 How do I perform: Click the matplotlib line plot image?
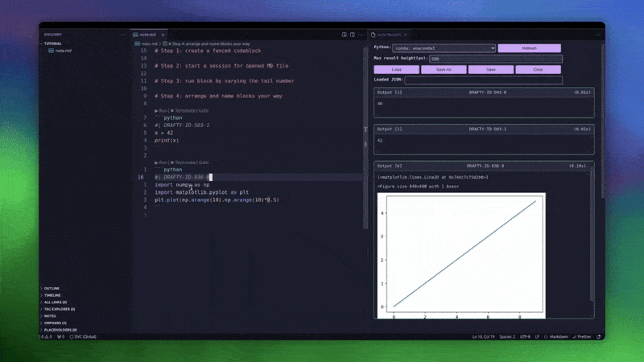click(x=461, y=255)
